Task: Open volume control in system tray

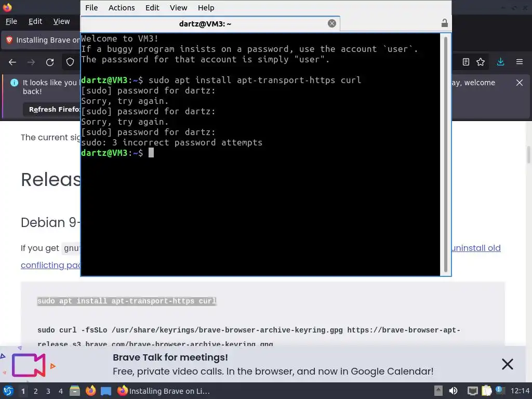Action: pyautogui.click(x=453, y=391)
